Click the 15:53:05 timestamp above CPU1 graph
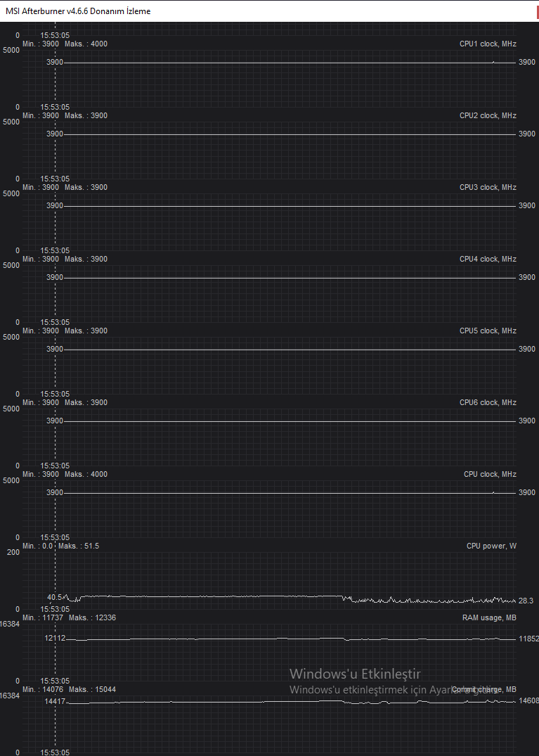Viewport: 539px width, 756px height. pos(55,35)
